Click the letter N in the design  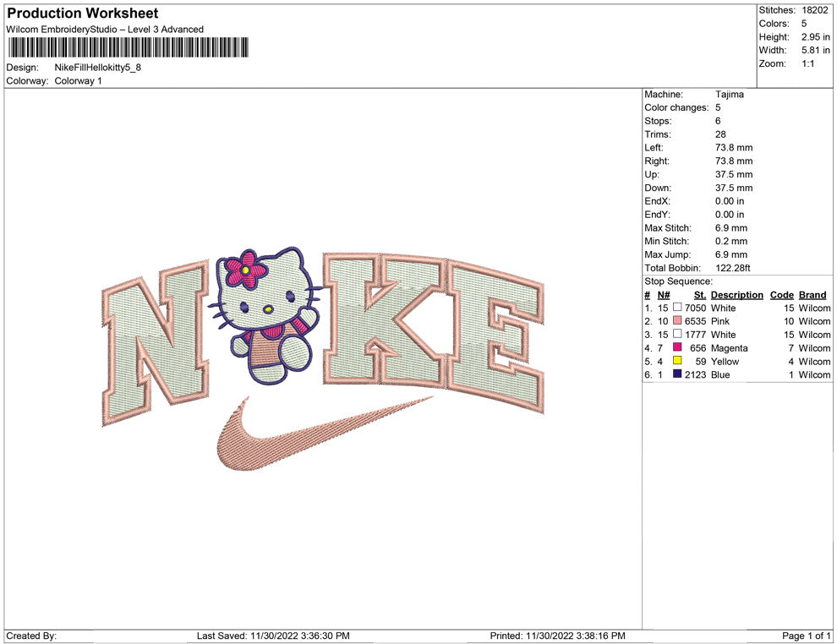(156, 343)
